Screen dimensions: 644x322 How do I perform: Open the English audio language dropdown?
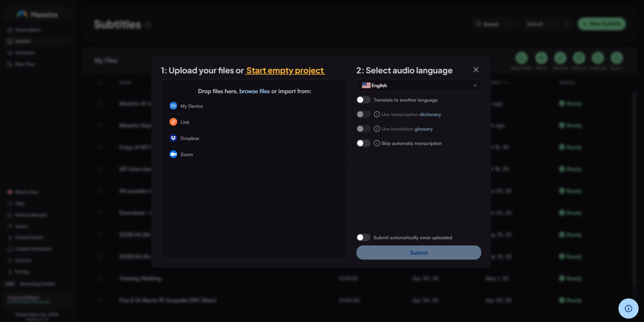pos(418,85)
